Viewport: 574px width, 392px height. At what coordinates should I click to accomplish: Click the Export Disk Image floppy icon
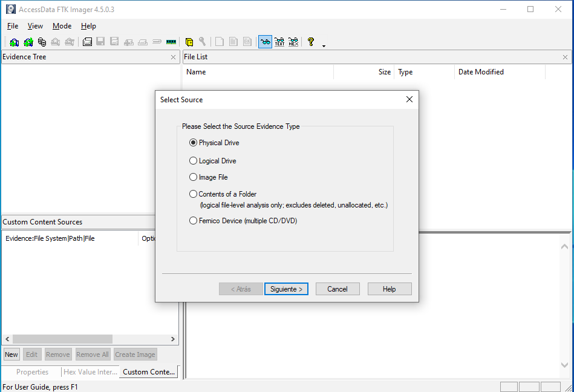[100, 42]
